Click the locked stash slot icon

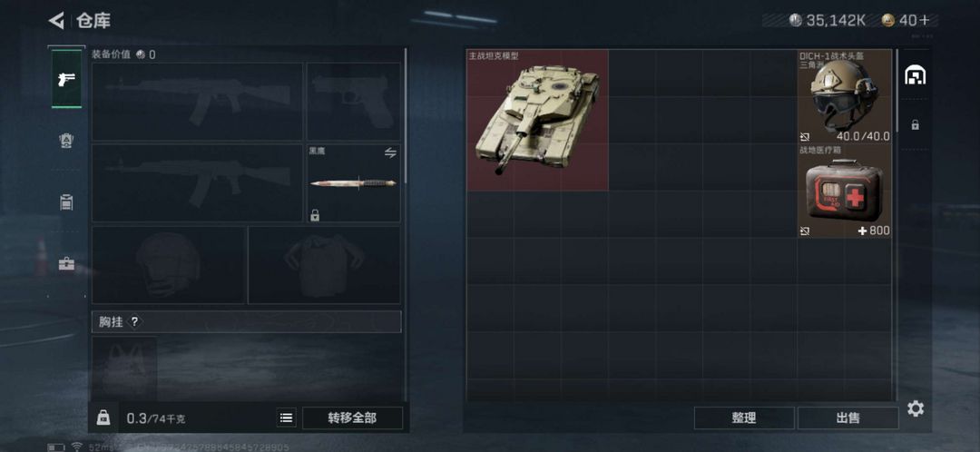tap(915, 125)
